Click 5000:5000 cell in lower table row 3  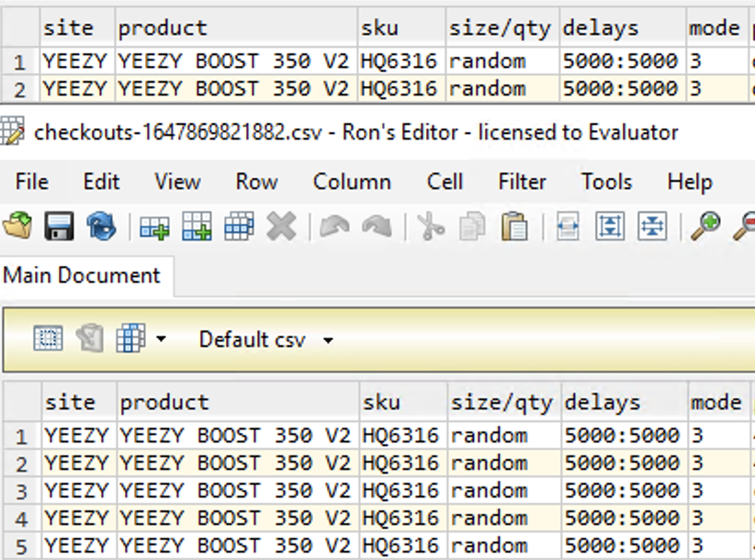625,491
